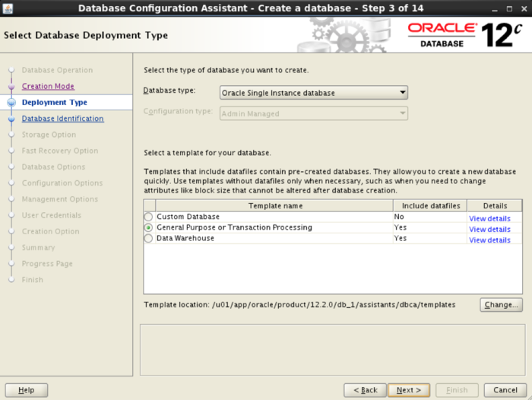View details for Data Warehouse template
Screen dimensions: 532x400
coord(489,240)
